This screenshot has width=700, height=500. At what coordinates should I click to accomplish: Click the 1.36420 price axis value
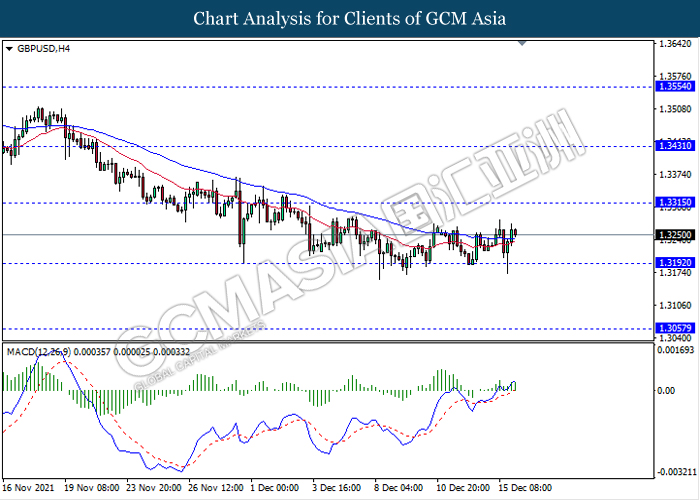click(x=675, y=44)
